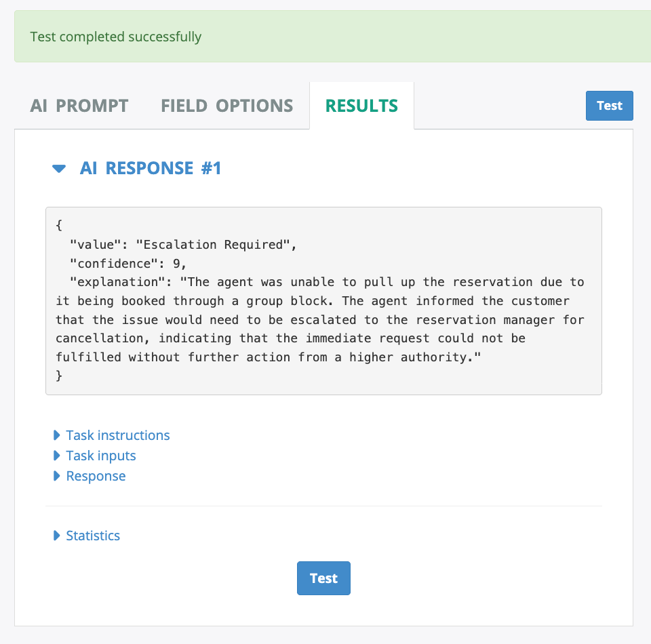
Task: Click the arrow icon beside Task inputs
Action: coord(57,456)
